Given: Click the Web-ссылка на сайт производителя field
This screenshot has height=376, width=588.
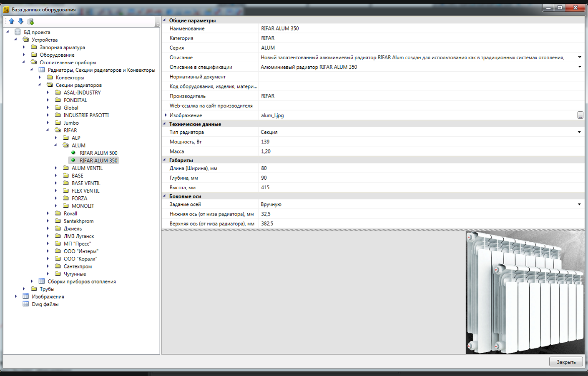Looking at the screenshot, I should click(421, 105).
